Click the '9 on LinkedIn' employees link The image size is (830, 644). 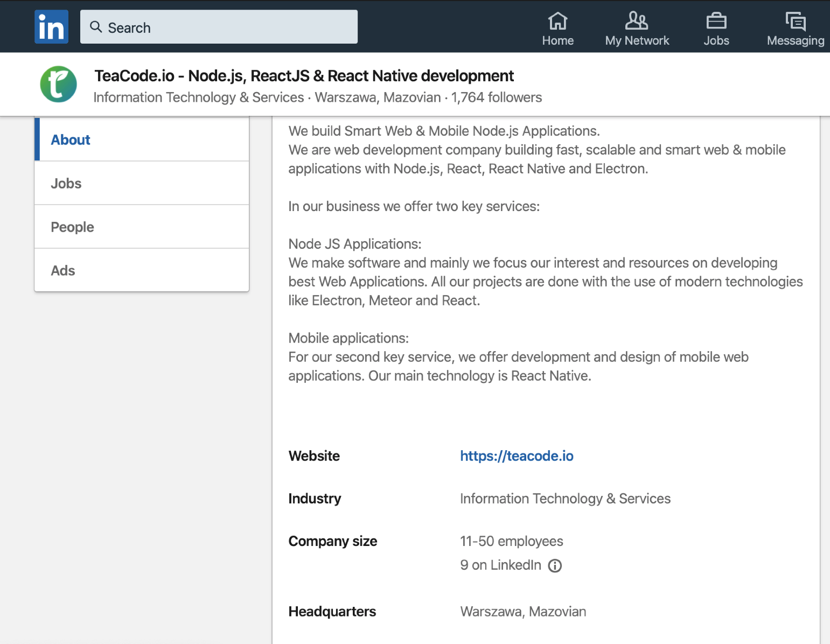pos(500,565)
